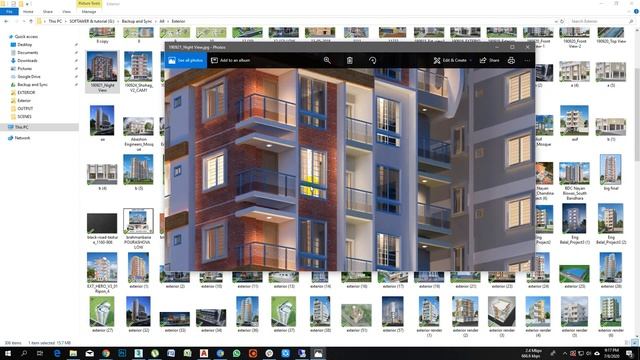Select Quick access in the navigation pane
This screenshot has height=360, width=640.
pyautogui.click(x=26, y=37)
